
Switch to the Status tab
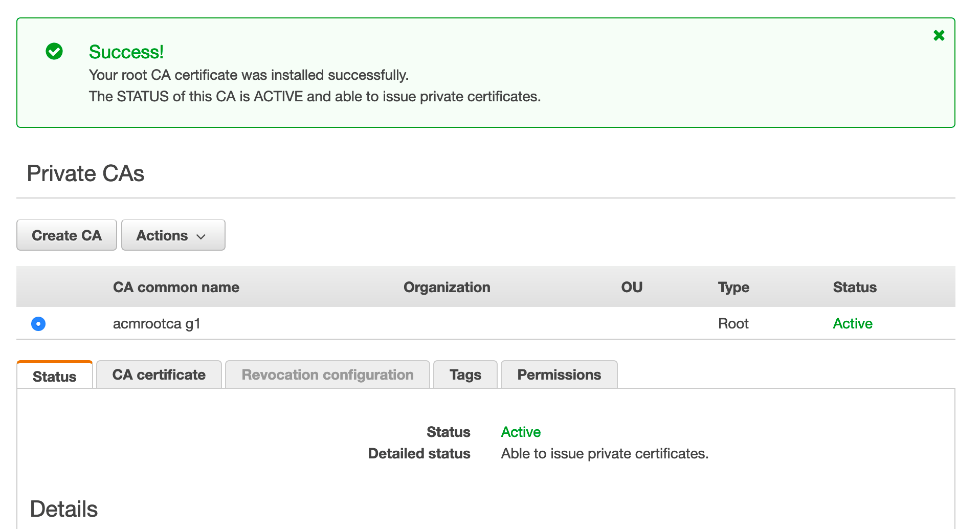tap(55, 376)
